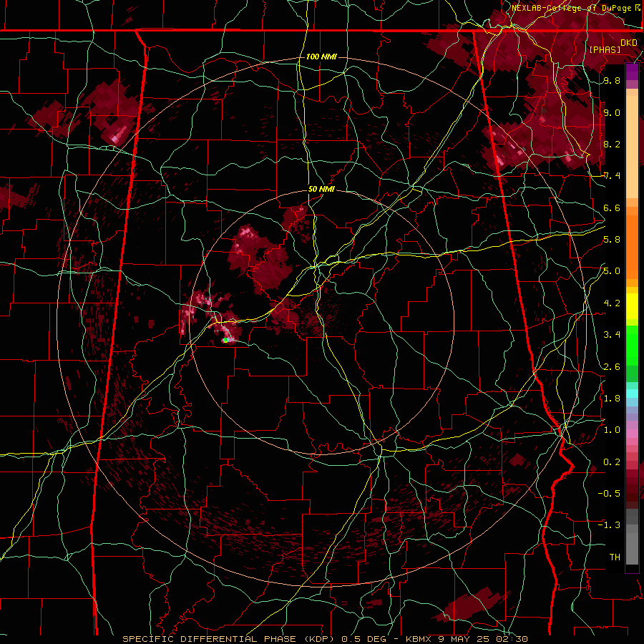
Task: Click the 9.8 value on the color scale
Action: [x=612, y=81]
